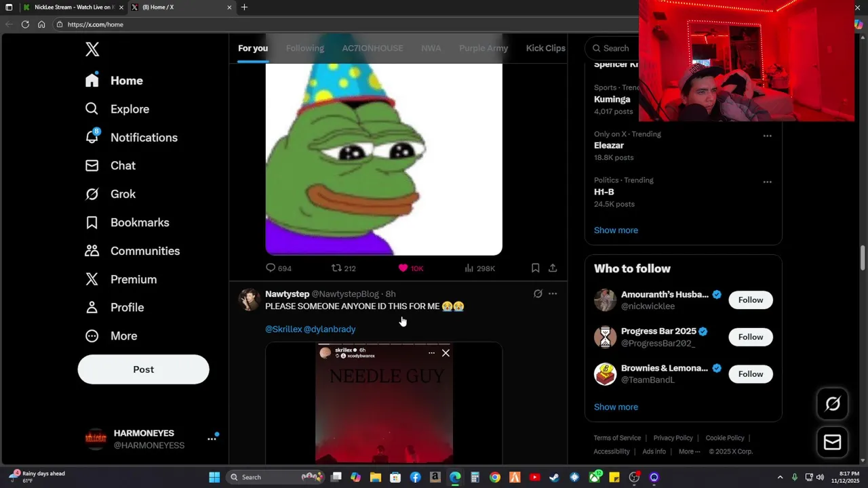
Task: Expand the footer More menu
Action: point(689,451)
